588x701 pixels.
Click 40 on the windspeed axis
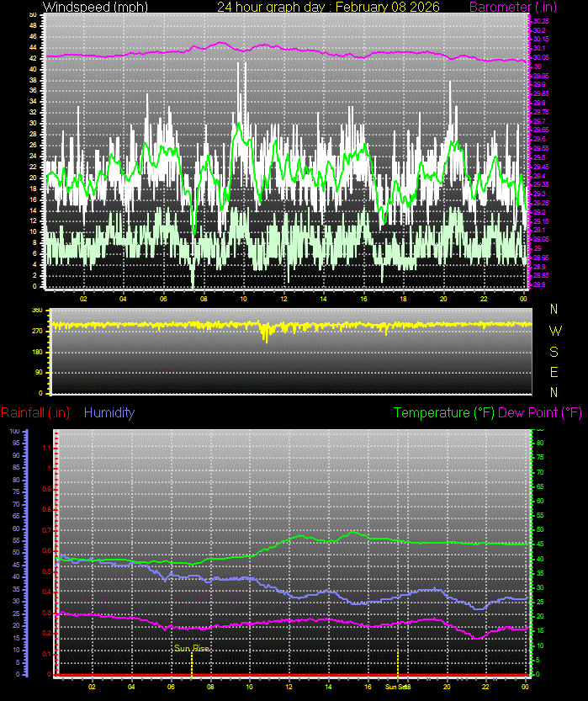pyautogui.click(x=33, y=69)
